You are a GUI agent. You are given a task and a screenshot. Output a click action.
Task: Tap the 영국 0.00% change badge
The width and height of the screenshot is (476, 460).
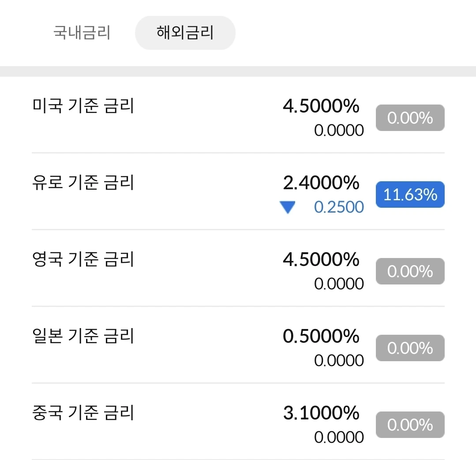(410, 271)
